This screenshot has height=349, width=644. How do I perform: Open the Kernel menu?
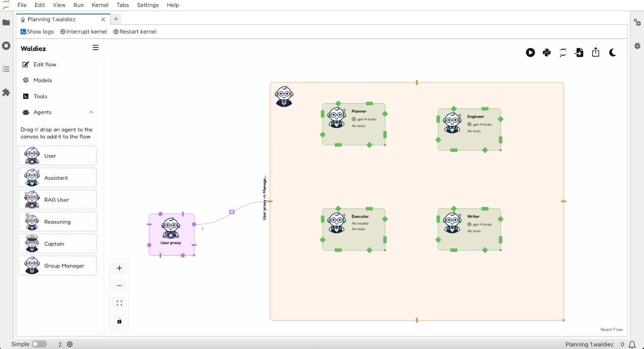pos(100,5)
